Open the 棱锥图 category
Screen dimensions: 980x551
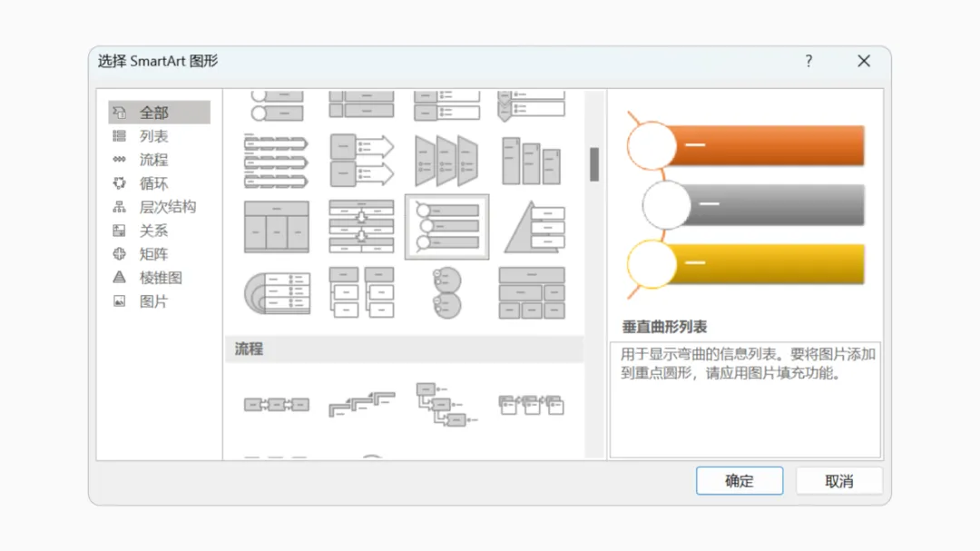pos(159,278)
